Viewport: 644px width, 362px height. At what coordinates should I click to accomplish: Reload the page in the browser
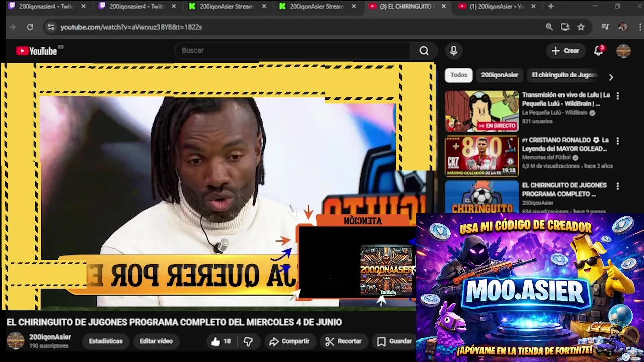30,27
